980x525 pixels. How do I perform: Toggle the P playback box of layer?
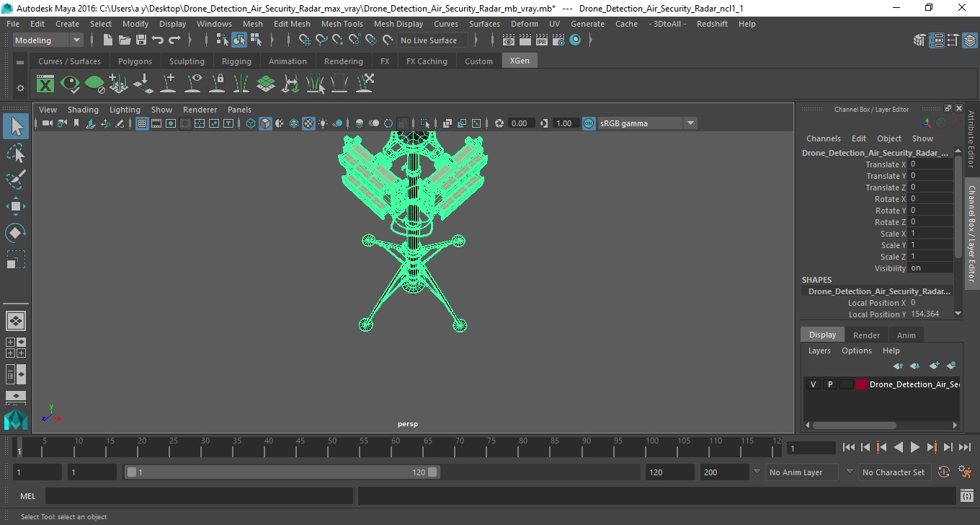829,384
